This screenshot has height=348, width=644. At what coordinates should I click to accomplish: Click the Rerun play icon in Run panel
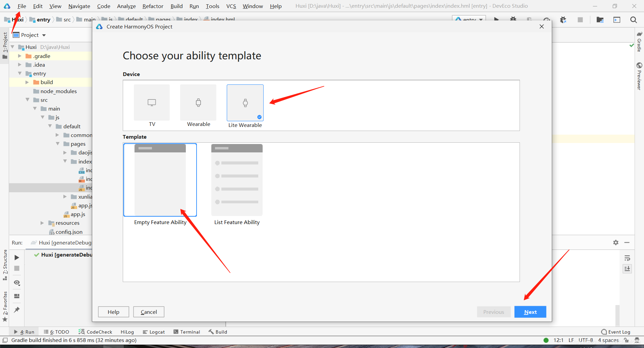point(17,257)
